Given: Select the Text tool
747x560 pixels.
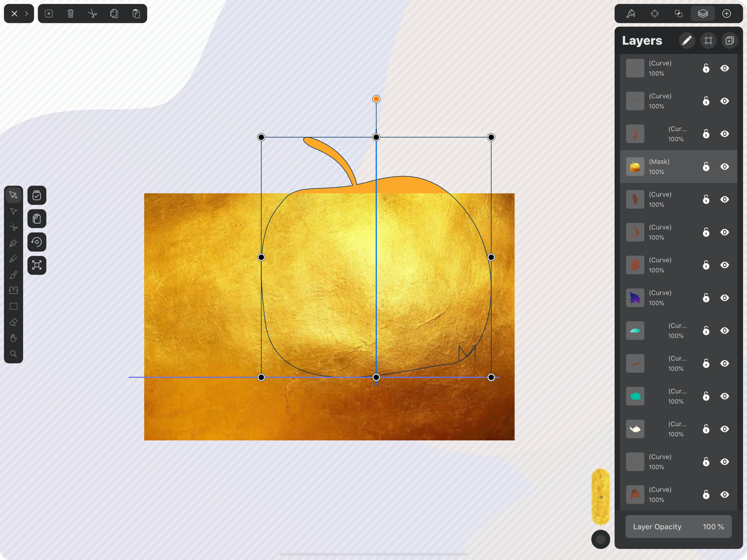Looking at the screenshot, I should coord(14,290).
